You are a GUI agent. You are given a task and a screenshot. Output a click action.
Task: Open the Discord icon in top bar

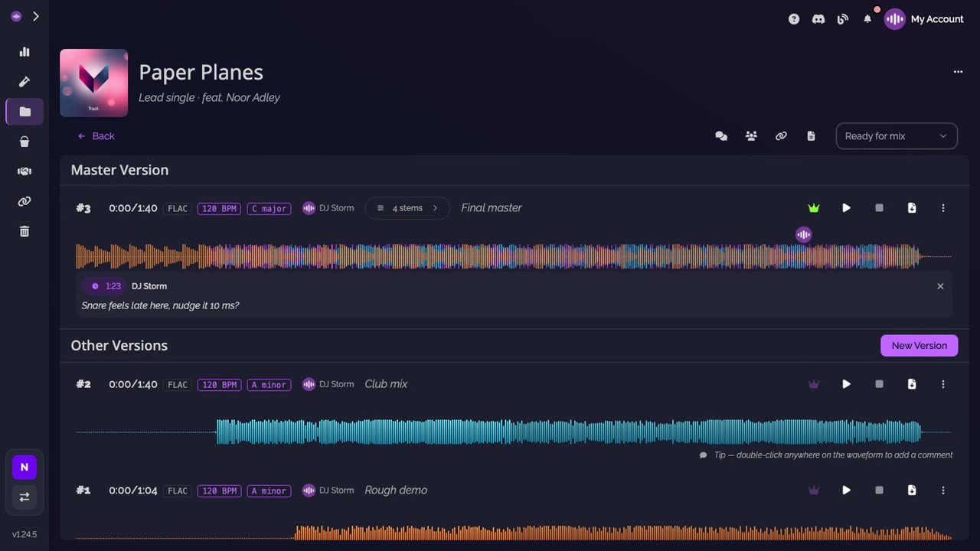click(818, 19)
